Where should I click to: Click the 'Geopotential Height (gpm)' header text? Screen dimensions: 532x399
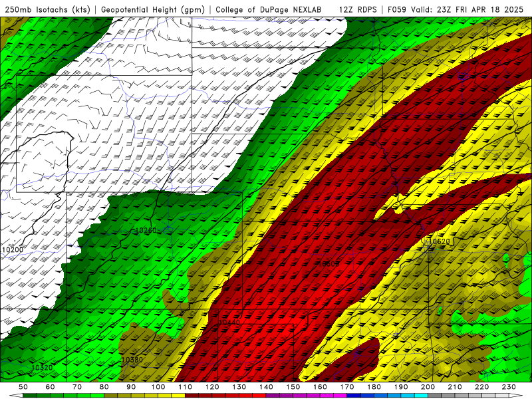click(153, 9)
